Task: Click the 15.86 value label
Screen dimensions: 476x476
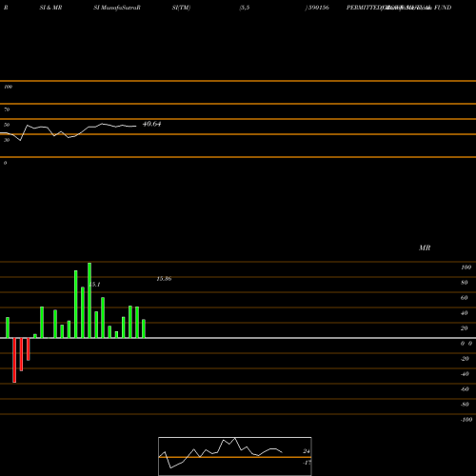Action: 164,279
